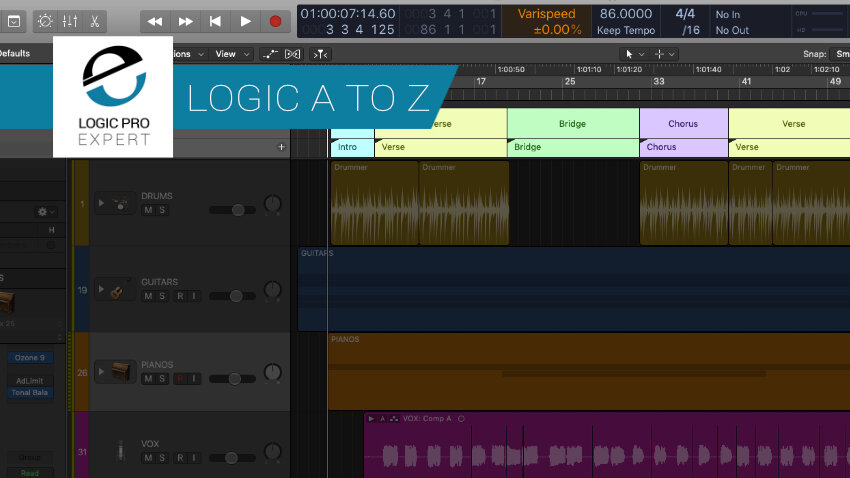Image resolution: width=850 pixels, height=478 pixels.
Task: Mute the GUITARS track
Action: 148,296
